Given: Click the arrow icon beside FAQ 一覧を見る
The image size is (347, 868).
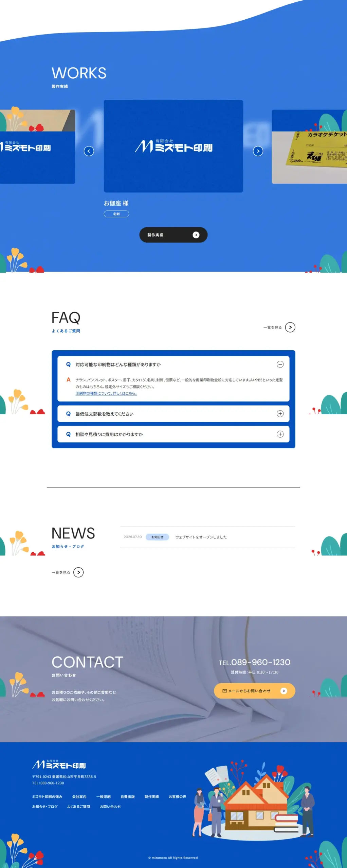Looking at the screenshot, I should (290, 327).
